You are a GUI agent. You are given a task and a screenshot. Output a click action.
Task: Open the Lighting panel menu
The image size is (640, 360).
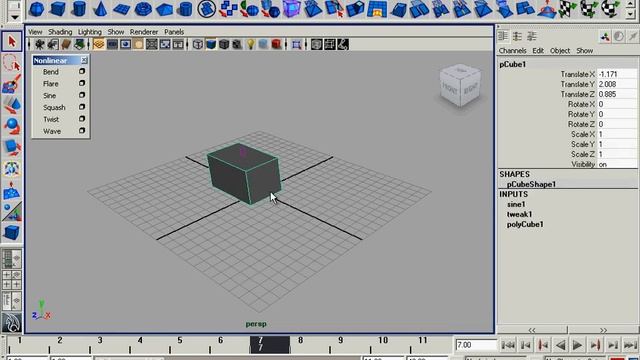(x=90, y=32)
